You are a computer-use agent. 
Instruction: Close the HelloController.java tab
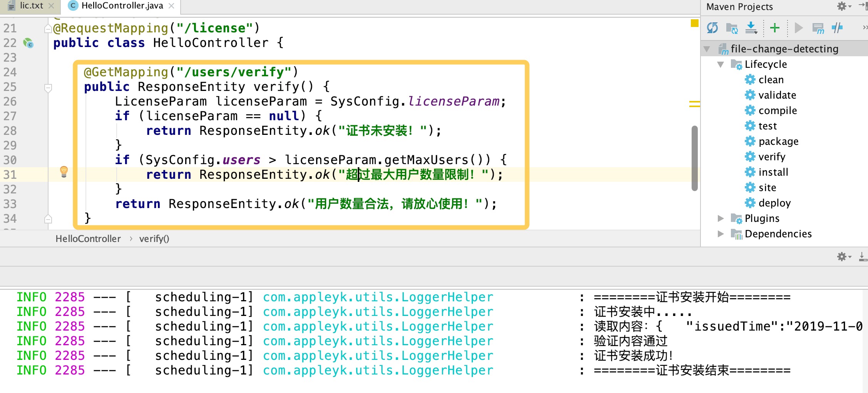pos(171,6)
